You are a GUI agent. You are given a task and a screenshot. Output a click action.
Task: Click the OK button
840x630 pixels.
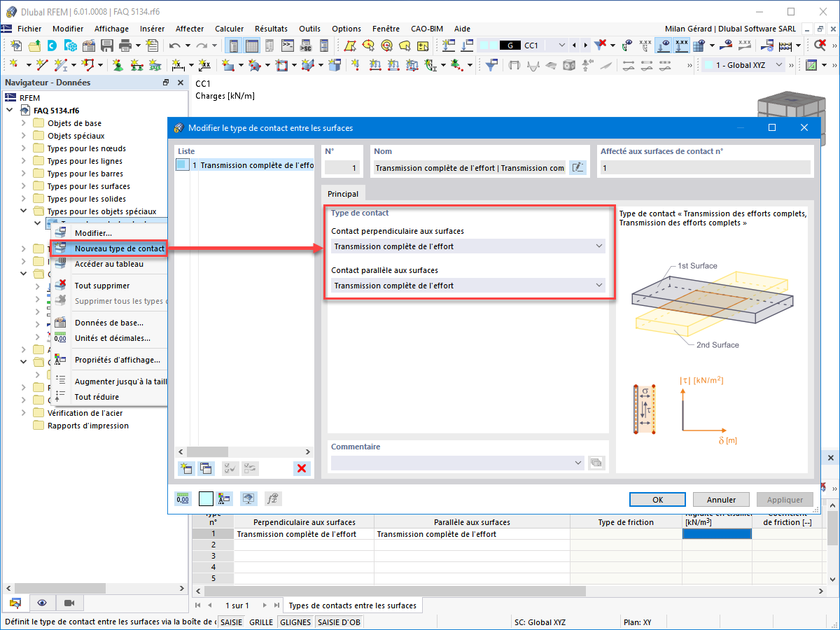click(657, 500)
